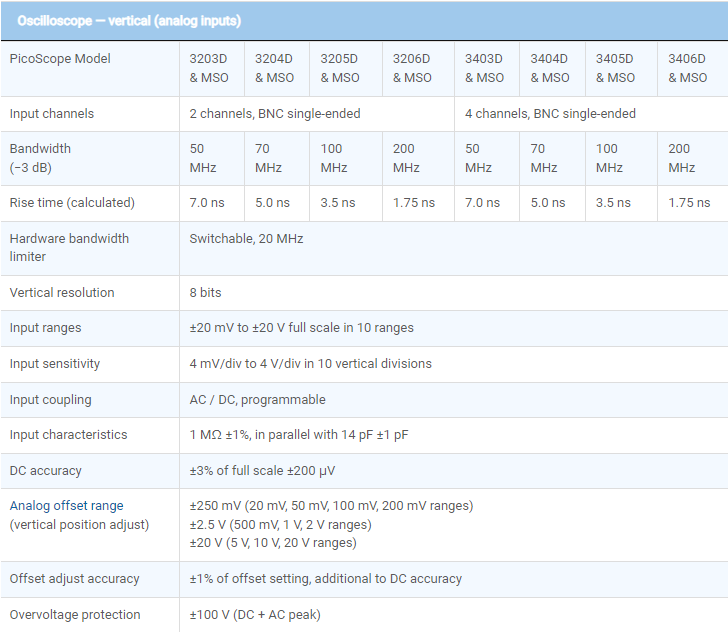Click 70 MHz bandwidth under 3404D

pos(544,158)
